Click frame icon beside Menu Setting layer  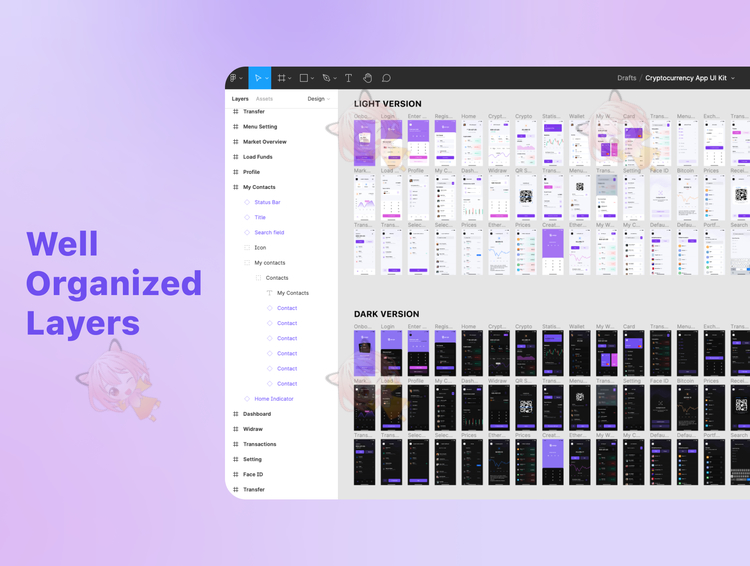coord(235,127)
